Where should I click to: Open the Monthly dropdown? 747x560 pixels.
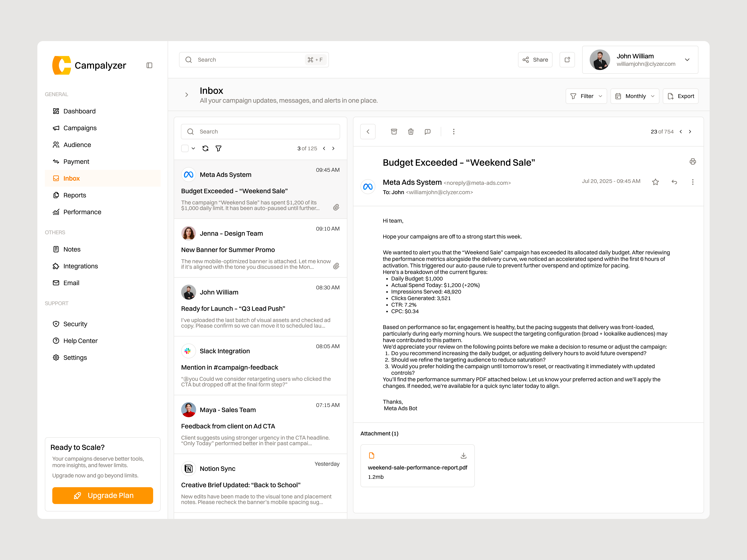(x=634, y=96)
